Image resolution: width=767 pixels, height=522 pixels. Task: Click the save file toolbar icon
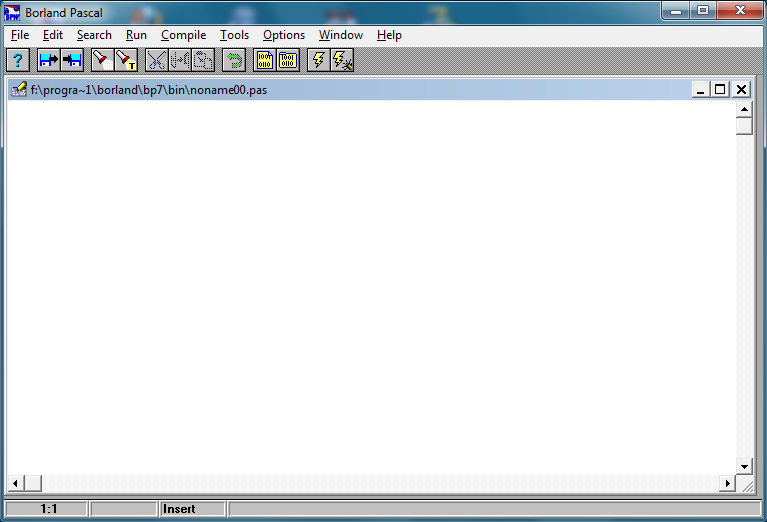(72, 61)
